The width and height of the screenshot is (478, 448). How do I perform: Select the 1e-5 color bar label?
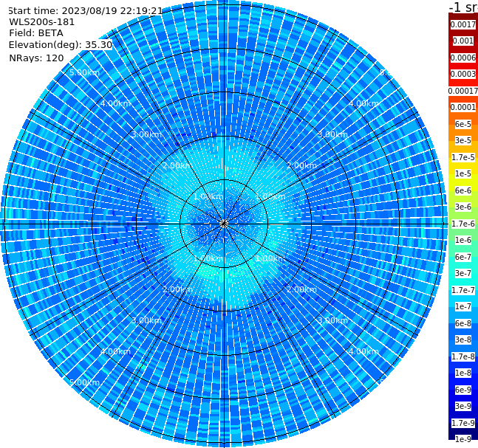point(463,173)
